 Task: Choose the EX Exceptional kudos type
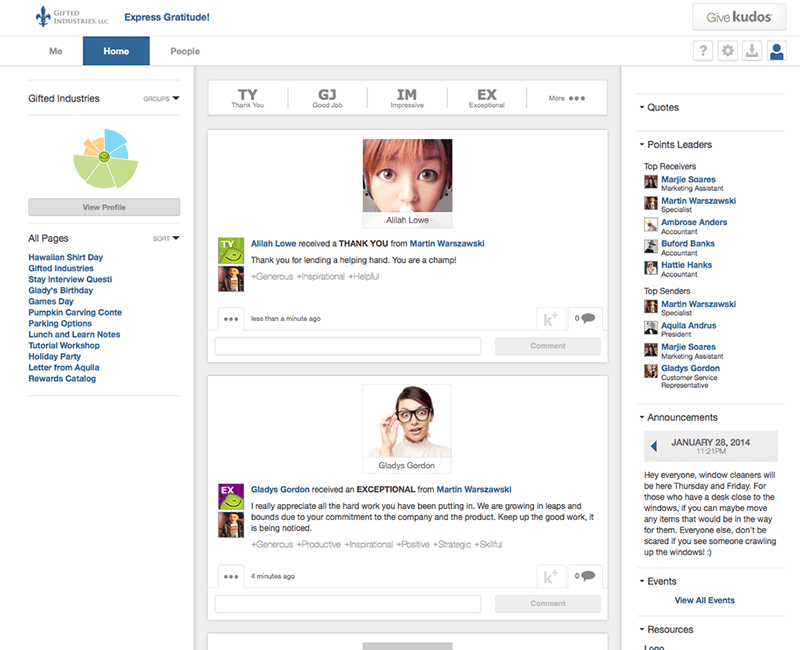pyautogui.click(x=487, y=98)
